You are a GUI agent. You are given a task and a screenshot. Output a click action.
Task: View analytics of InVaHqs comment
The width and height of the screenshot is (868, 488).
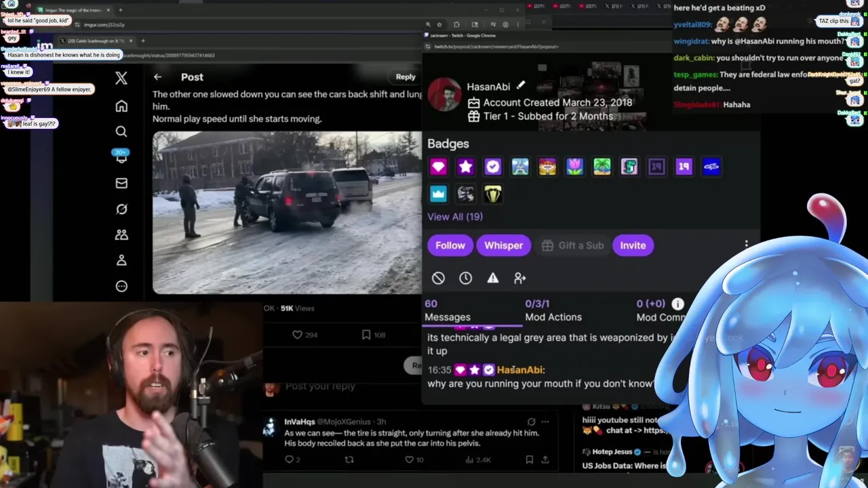[x=478, y=460]
